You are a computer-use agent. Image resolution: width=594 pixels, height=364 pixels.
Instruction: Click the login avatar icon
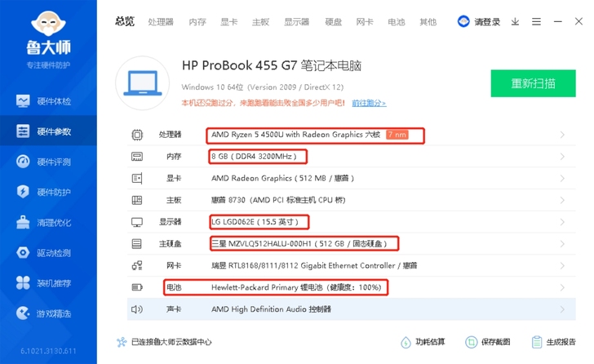click(x=463, y=21)
